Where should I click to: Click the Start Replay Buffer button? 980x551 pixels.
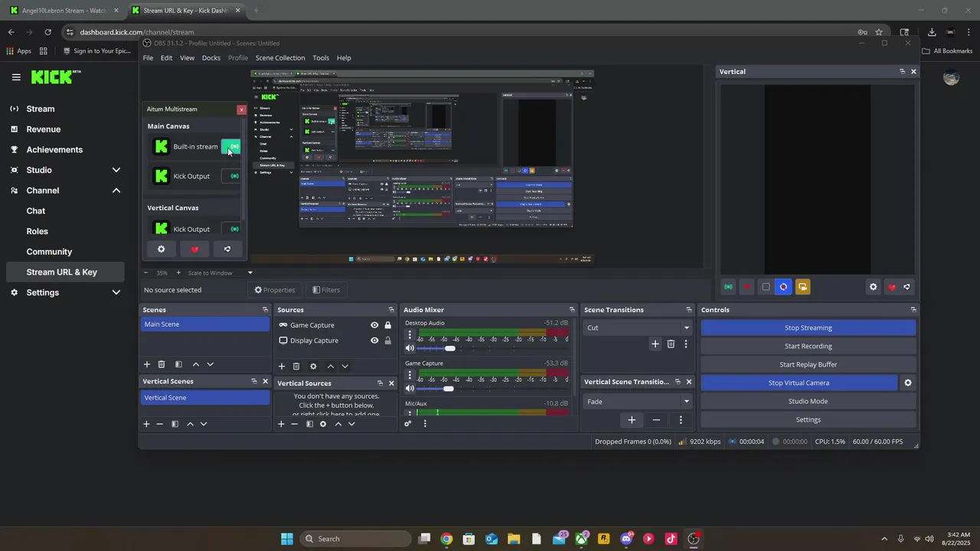[x=808, y=364]
